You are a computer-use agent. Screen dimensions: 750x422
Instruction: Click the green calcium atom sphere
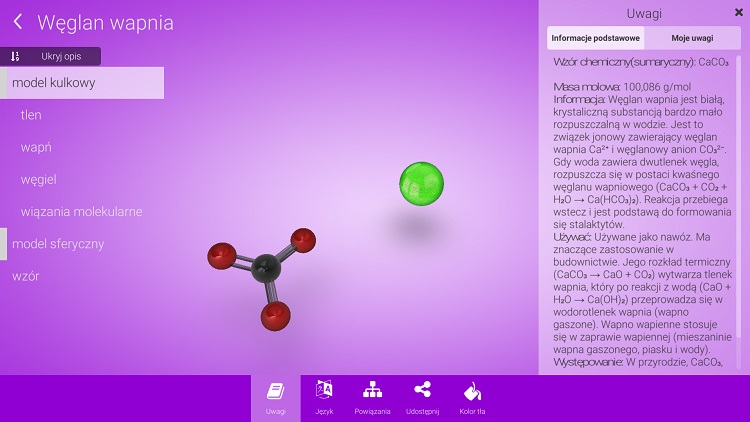(421, 183)
